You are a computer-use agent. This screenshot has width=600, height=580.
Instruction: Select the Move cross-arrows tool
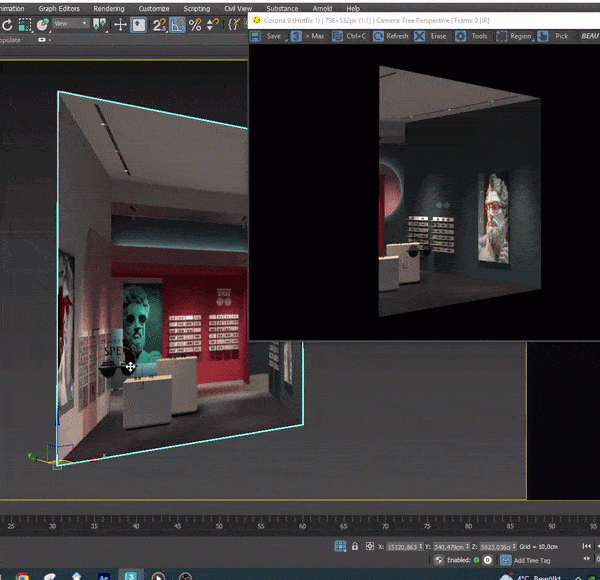pyautogui.click(x=120, y=25)
